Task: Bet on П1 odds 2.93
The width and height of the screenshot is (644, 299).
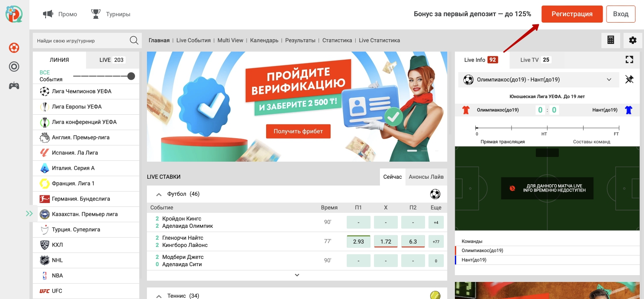Action: [358, 241]
